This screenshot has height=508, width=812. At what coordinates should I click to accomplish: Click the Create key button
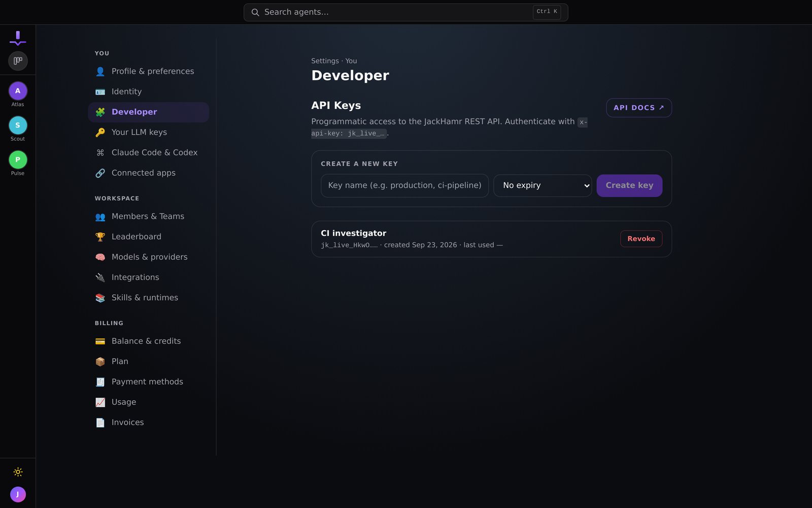tap(629, 185)
